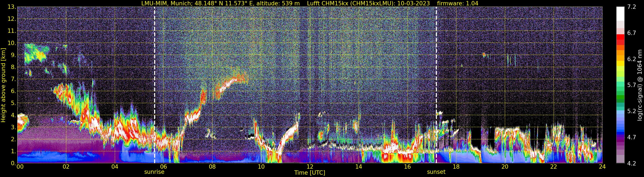This screenshot has width=644, height=177.
Task: Click the 'Height above ground [km]' axis label
Action: point(3,85)
